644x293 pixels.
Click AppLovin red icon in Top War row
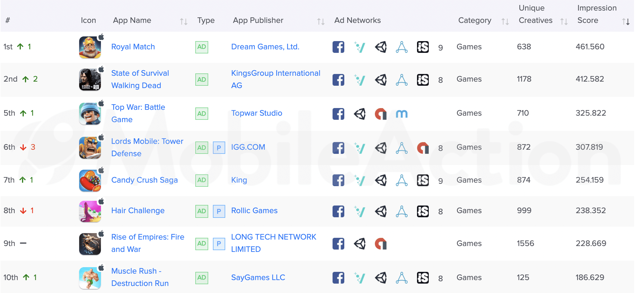tap(381, 114)
